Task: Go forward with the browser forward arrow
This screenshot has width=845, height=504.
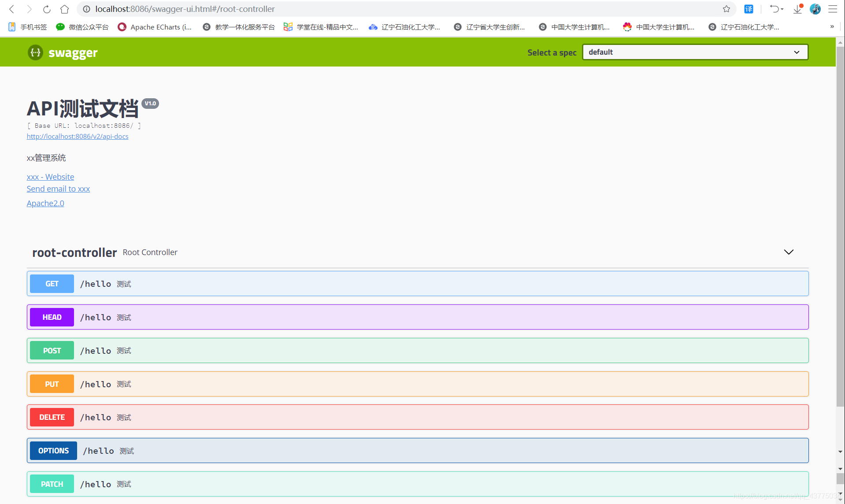Action: click(29, 9)
